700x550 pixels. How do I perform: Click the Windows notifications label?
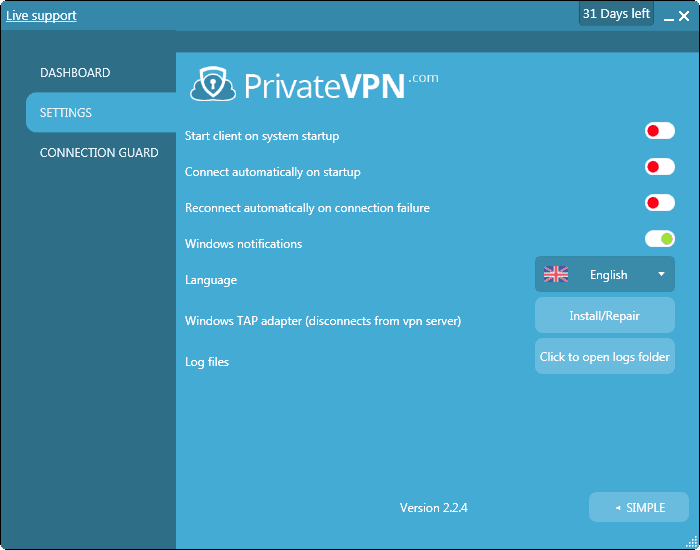point(243,244)
